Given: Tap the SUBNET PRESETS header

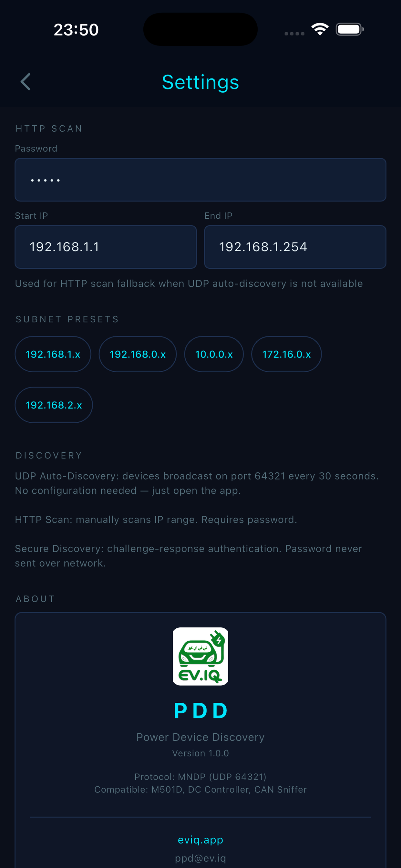Looking at the screenshot, I should pyautogui.click(x=67, y=319).
